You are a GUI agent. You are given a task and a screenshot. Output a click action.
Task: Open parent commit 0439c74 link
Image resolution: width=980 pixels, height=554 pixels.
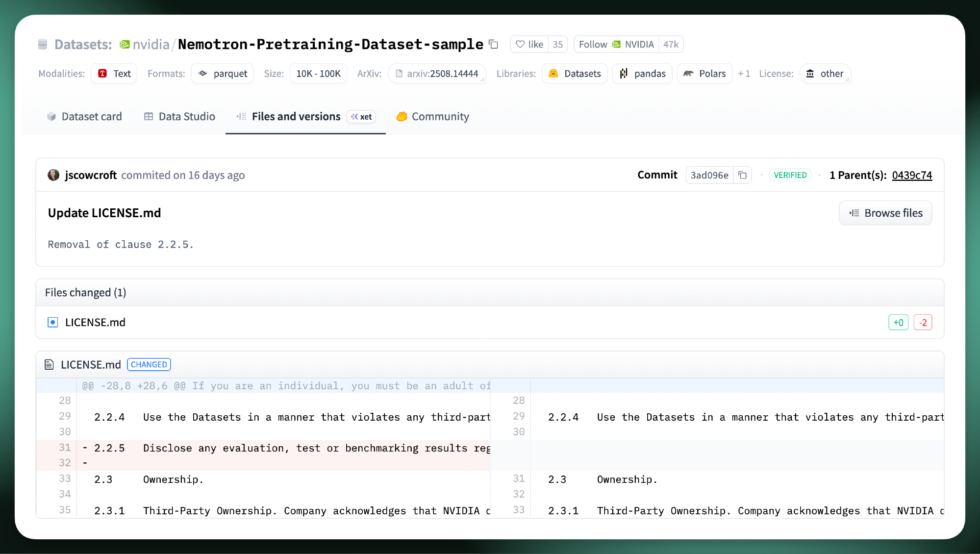pyautogui.click(x=911, y=175)
